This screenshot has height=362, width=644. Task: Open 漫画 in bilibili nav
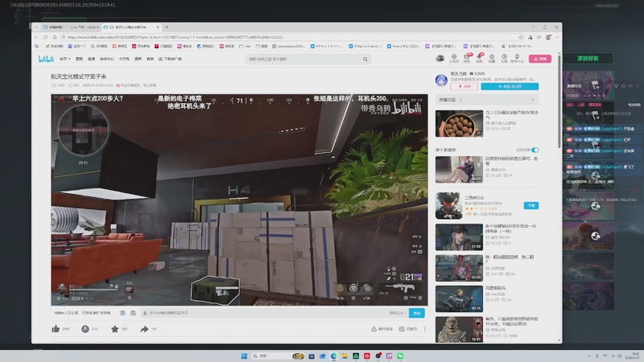pos(138,59)
